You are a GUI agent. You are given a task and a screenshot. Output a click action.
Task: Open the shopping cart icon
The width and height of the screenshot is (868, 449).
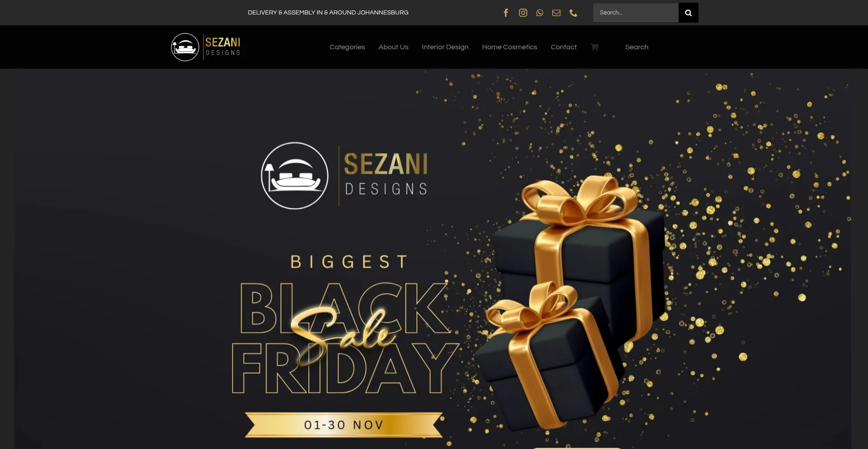click(594, 47)
